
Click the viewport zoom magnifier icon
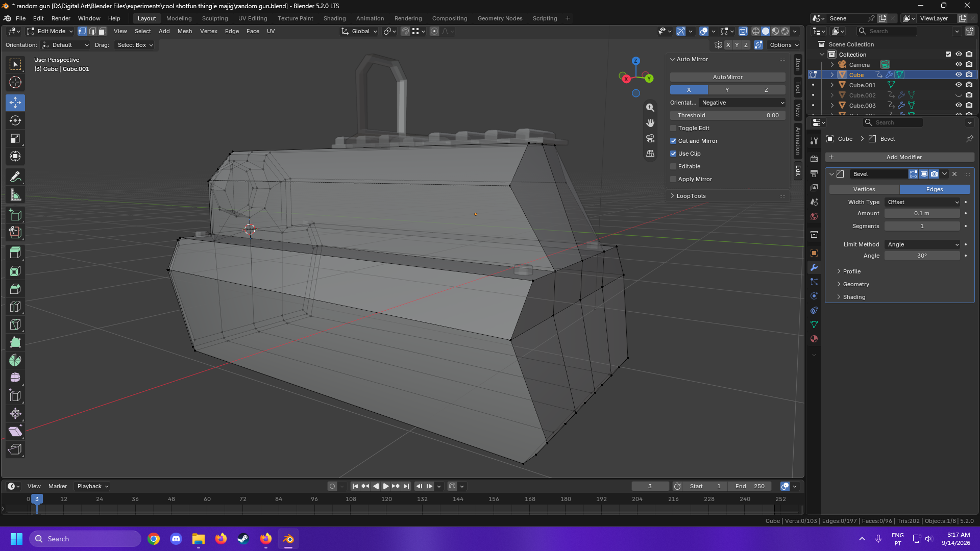(650, 108)
